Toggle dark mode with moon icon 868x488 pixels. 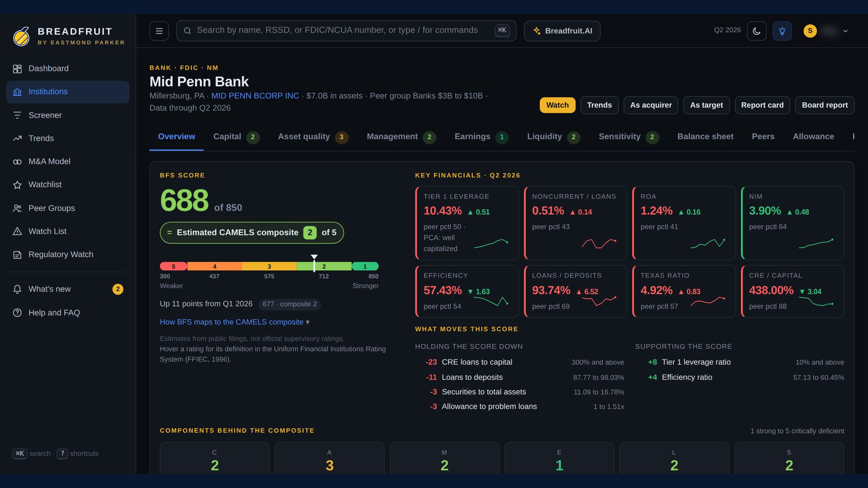(757, 31)
